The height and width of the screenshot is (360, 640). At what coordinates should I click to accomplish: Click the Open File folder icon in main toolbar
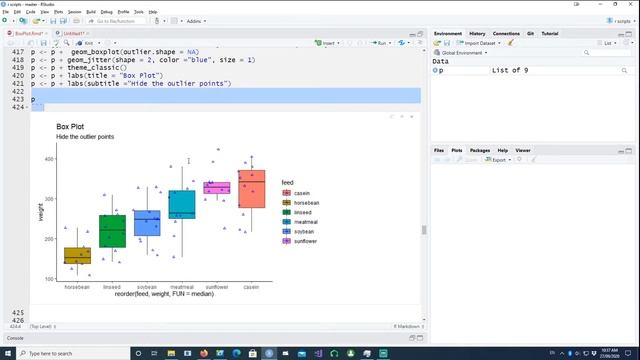[x=36, y=21]
